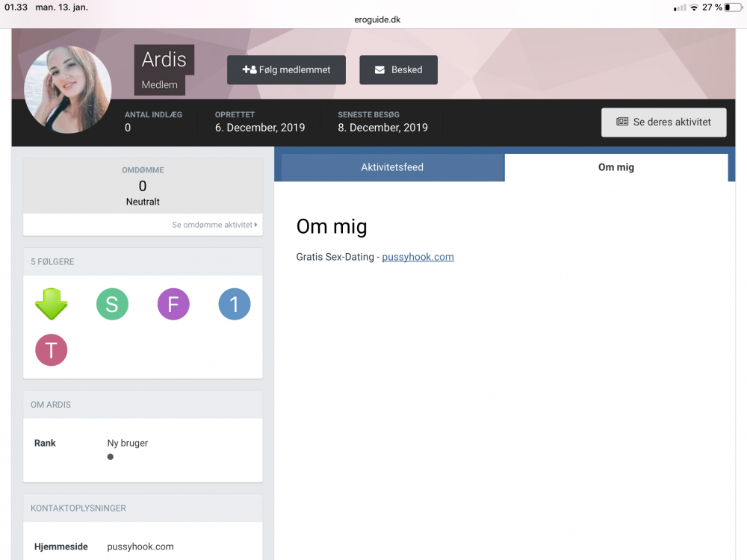The width and height of the screenshot is (747, 560).
Task: Click the SENESTE BESØG date 8. December, 2019
Action: click(x=383, y=128)
